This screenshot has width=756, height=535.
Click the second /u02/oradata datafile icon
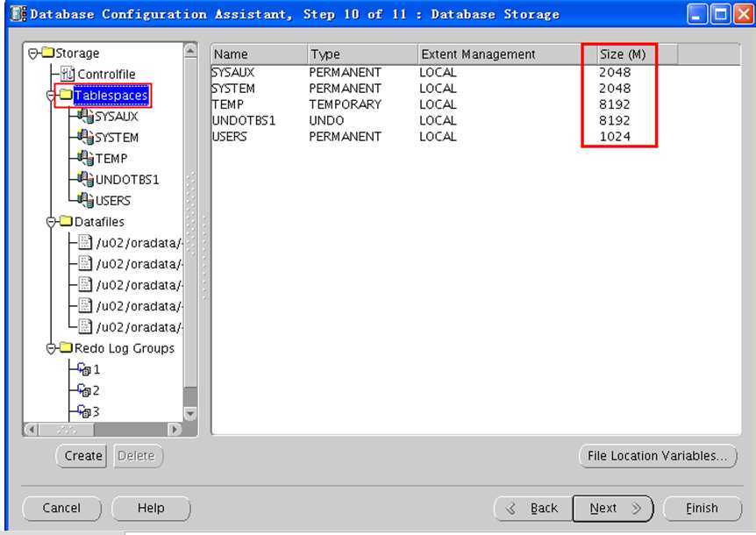[x=85, y=263]
